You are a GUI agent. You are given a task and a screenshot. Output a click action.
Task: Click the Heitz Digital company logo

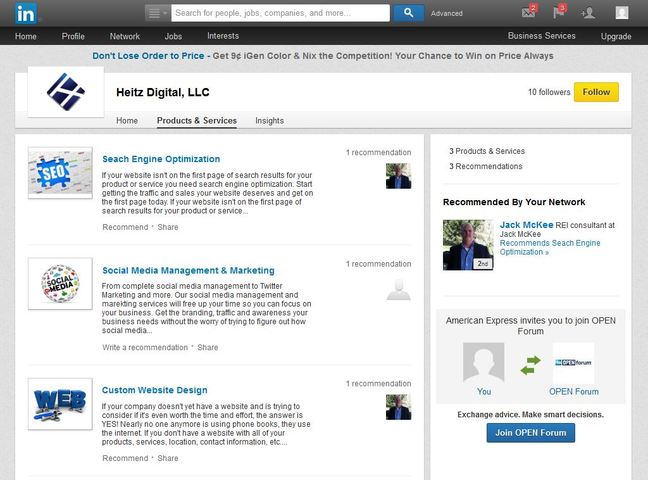click(66, 92)
